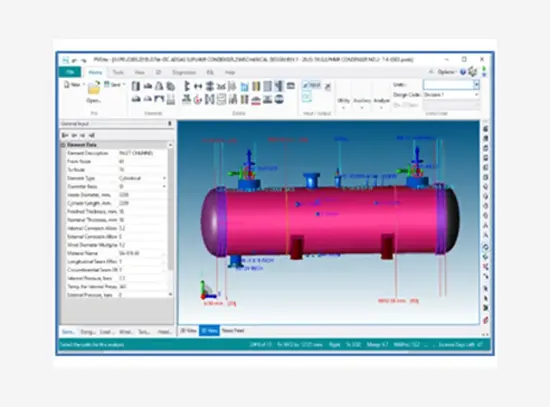Click the Input button in Input/Output group
Screen dimensions: 550x407
tap(311, 85)
